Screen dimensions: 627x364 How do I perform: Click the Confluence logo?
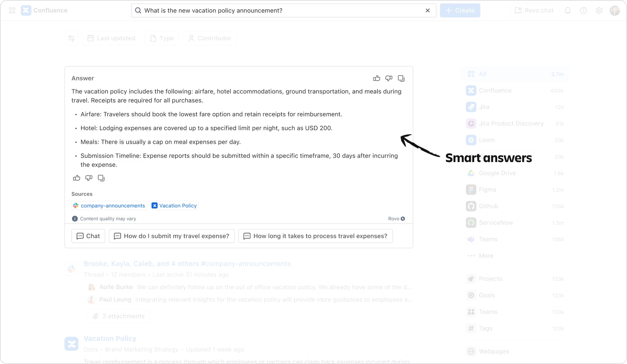pos(26,11)
